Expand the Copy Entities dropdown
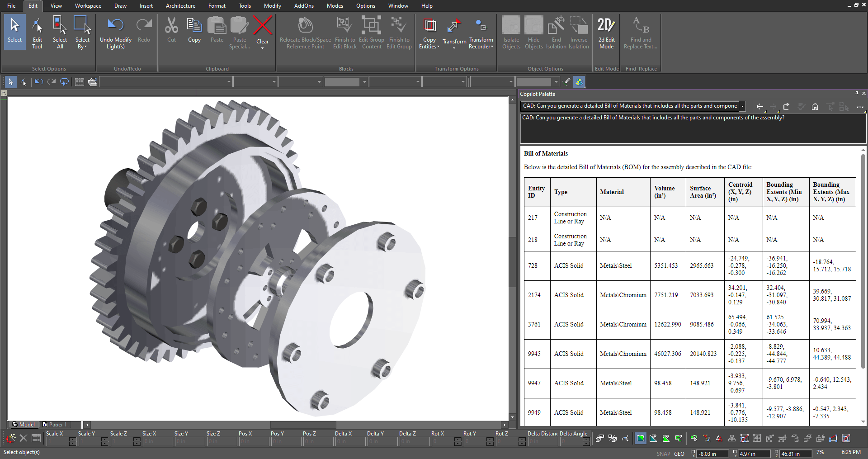Image resolution: width=868 pixels, height=459 pixels. pos(429,32)
